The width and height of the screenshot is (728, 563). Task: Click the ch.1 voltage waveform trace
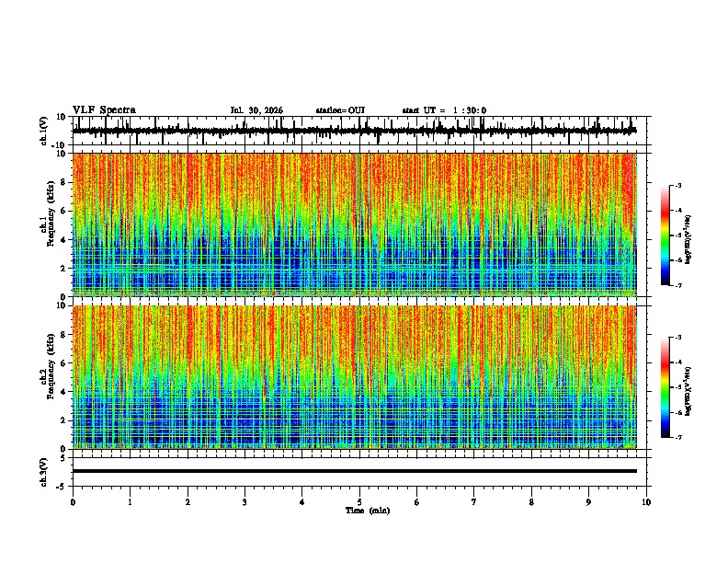tap(354, 131)
